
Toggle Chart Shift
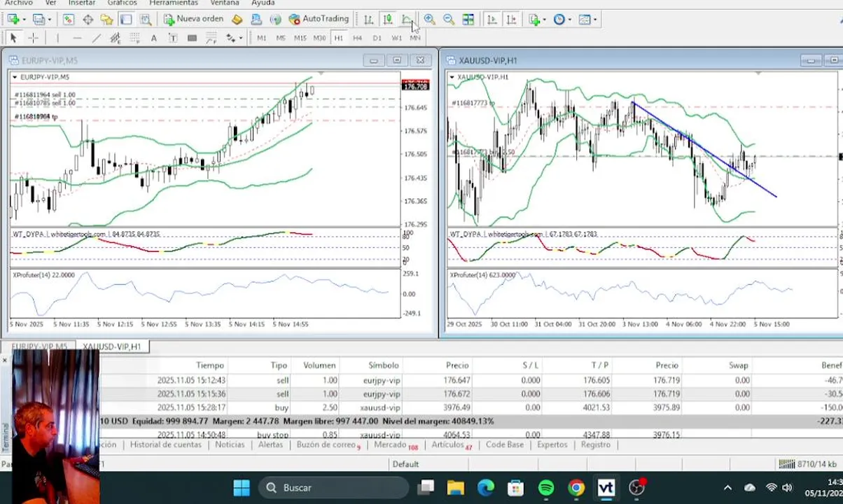pyautogui.click(x=512, y=19)
